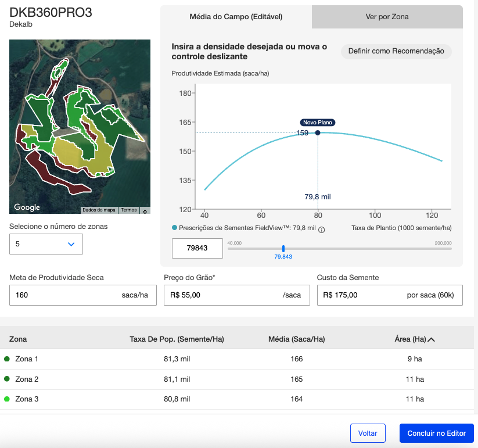The width and height of the screenshot is (478, 448).
Task: Open the Dados do mapa link
Action: (x=99, y=210)
